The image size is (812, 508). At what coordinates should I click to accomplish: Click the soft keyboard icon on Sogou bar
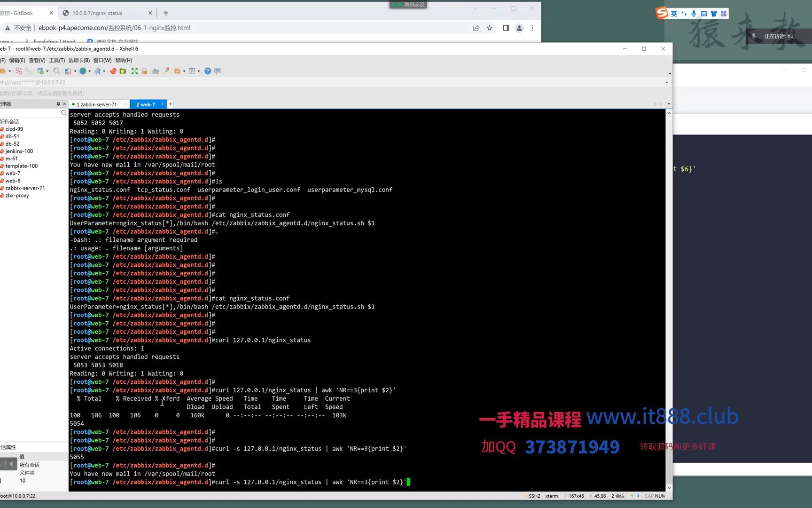(x=704, y=14)
